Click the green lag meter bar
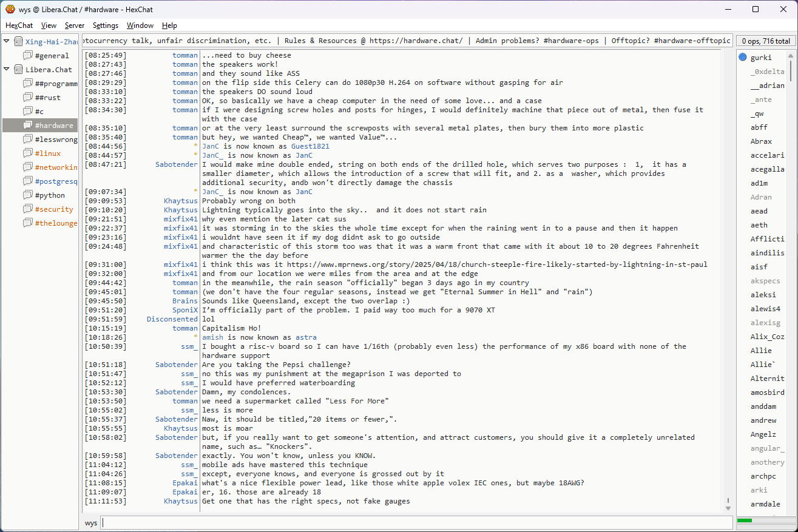Screen dimensions: 798x532 (x=744, y=520)
